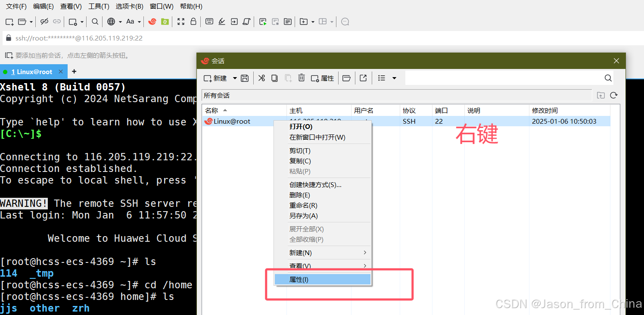Image resolution: width=644 pixels, height=315 pixels.
Task: Click the 属性 button in Sessions dialog toolbar
Action: 323,78
